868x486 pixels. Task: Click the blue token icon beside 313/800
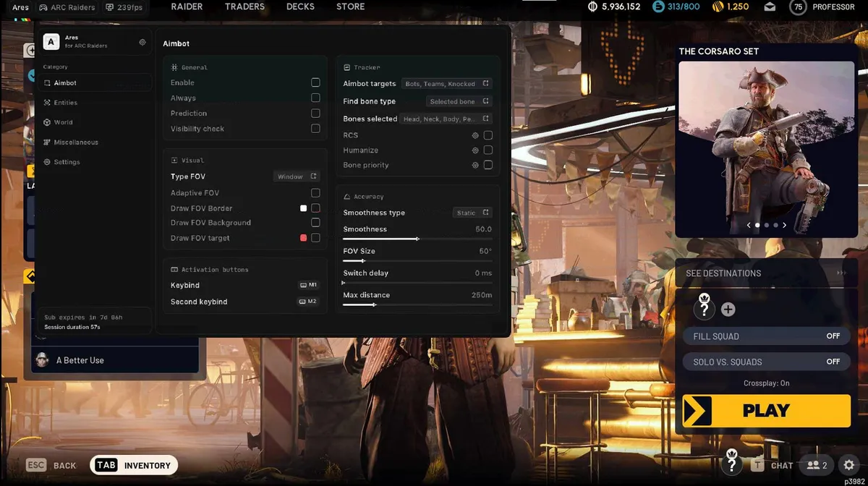(x=658, y=7)
